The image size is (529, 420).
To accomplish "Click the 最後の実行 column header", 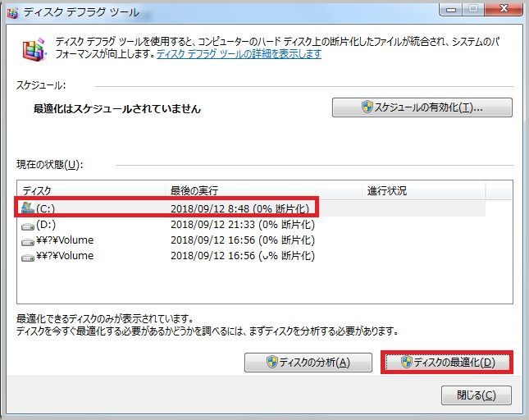I will [x=263, y=190].
